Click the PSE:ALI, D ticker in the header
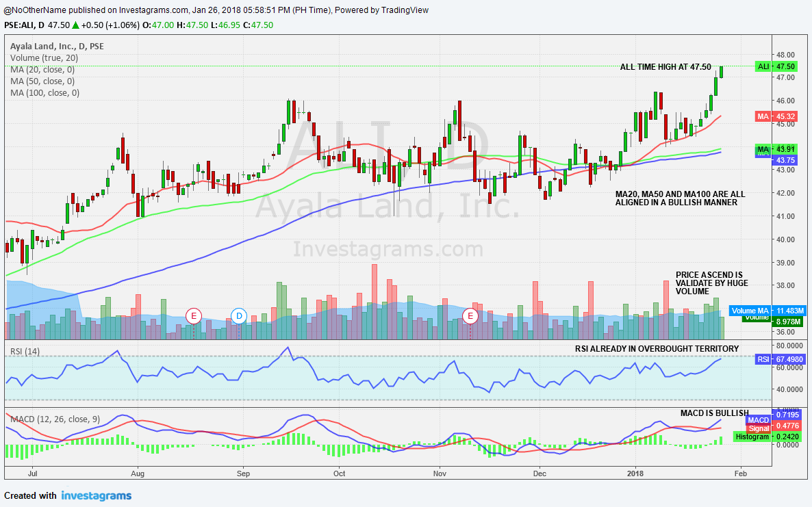Screen dimensions: 812x507 coord(25,25)
